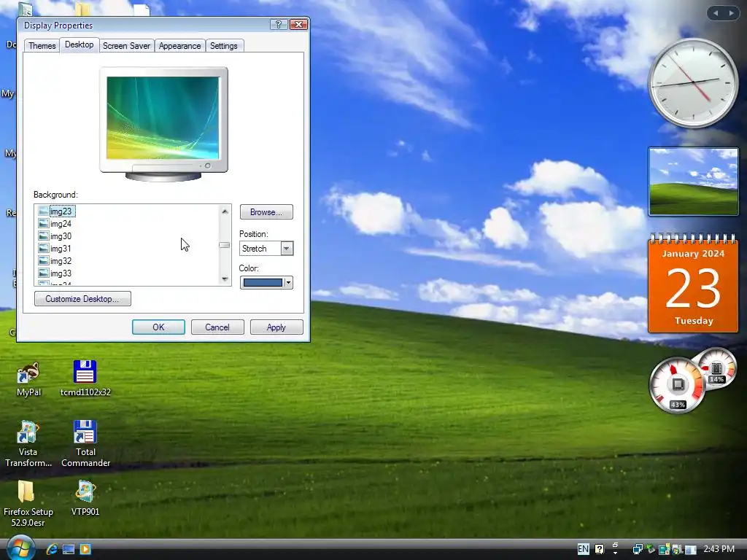This screenshot has width=747, height=560.
Task: Click the taskbar clock showing 2:43 PM
Action: (719, 549)
